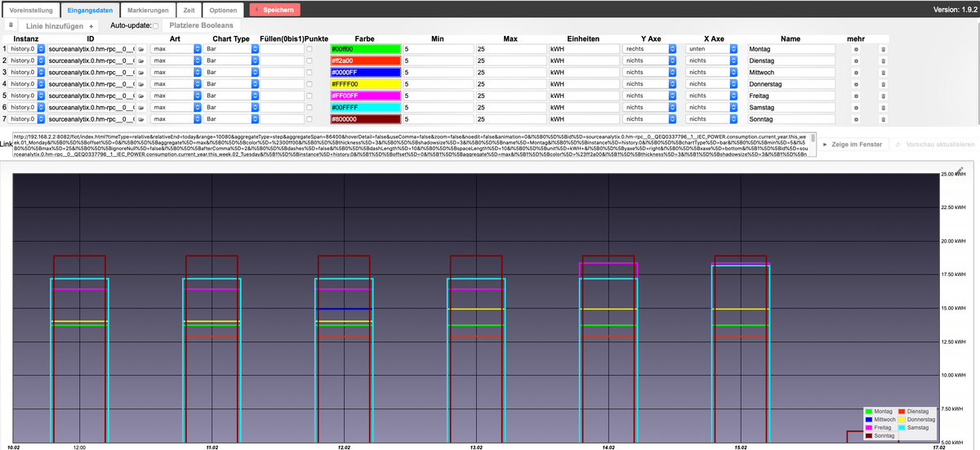Open more settings gear for Samstag line
Screen dimensions: 980x450
856,107
